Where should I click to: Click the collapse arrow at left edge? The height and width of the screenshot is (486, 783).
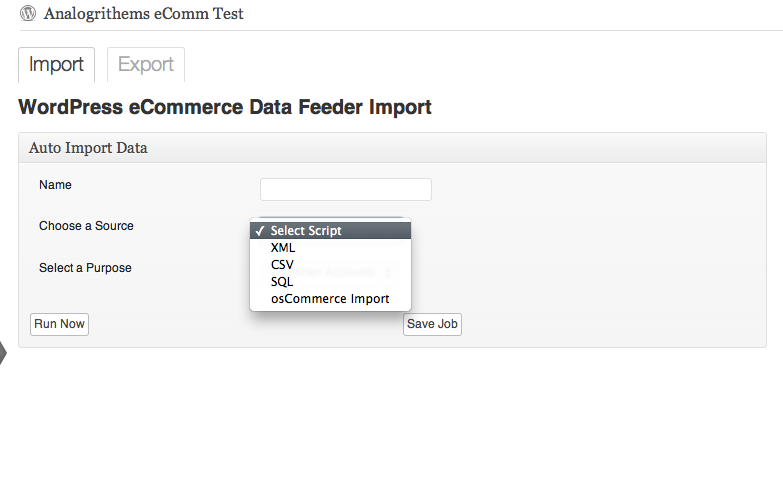(4, 352)
